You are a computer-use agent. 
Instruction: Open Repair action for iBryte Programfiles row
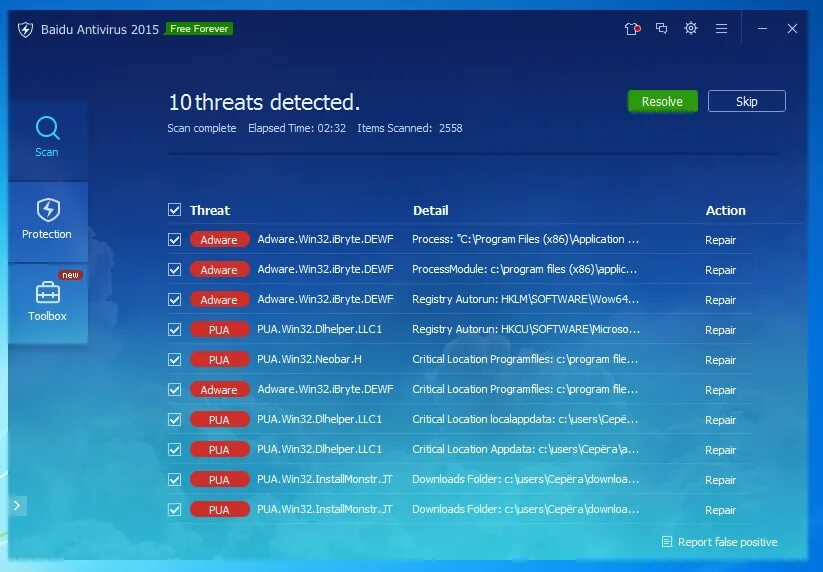[720, 390]
